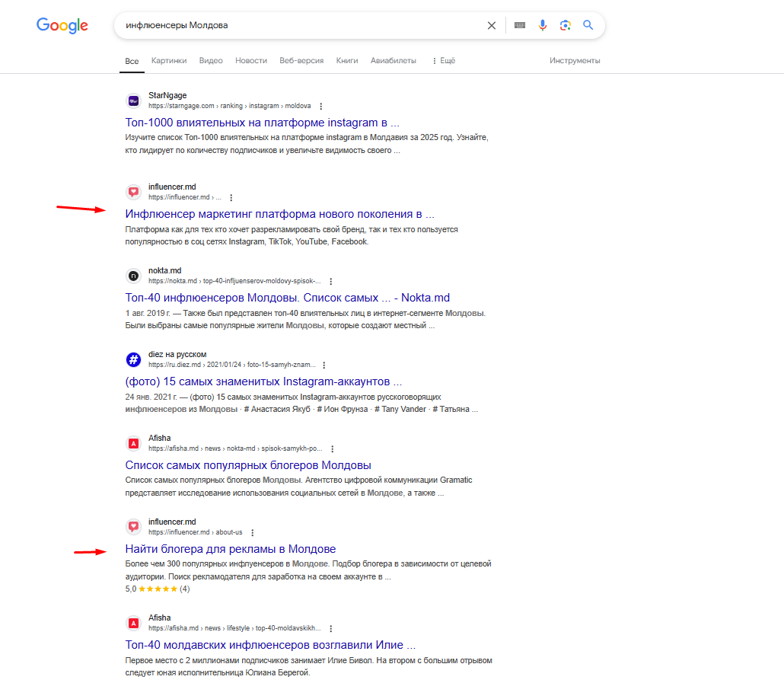Open the Видео results tab
784x683 pixels.
click(x=211, y=60)
